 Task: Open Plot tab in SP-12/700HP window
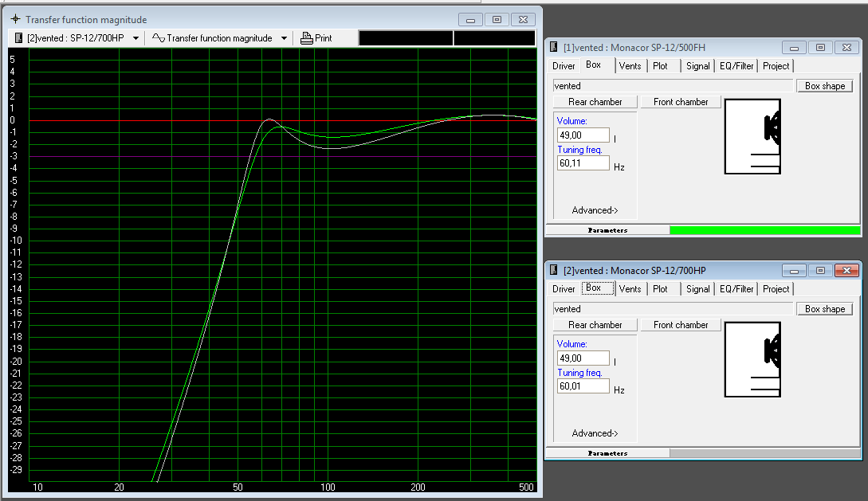[660, 288]
